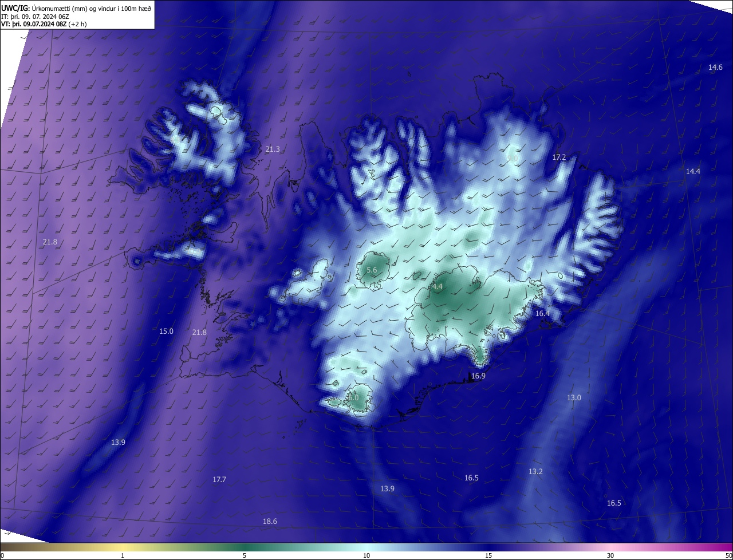This screenshot has width=733, height=560.
Task: Click the 16.5 label immediately left of 13.2
Action: coord(471,478)
